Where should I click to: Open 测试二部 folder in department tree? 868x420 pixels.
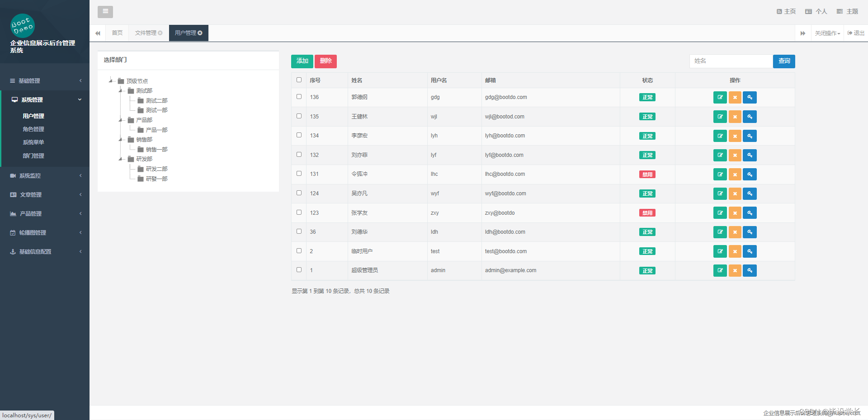[152, 100]
